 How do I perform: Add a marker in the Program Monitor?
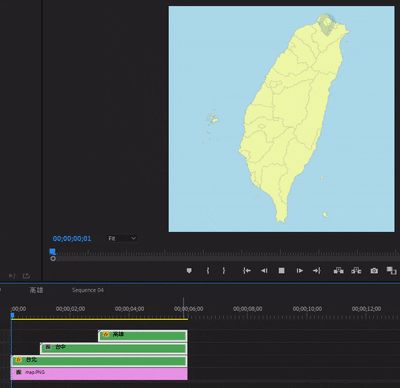[189, 270]
